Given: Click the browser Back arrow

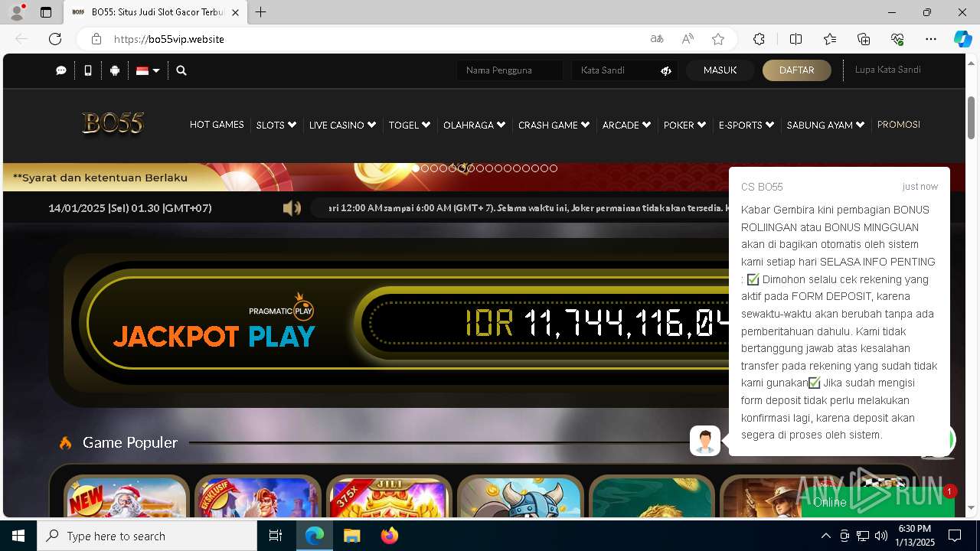Looking at the screenshot, I should tap(21, 39).
